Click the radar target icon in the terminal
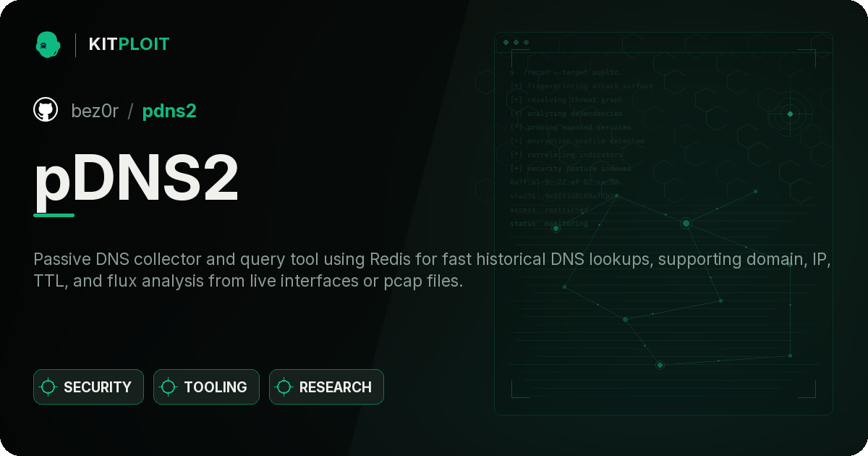 pyautogui.click(x=790, y=114)
